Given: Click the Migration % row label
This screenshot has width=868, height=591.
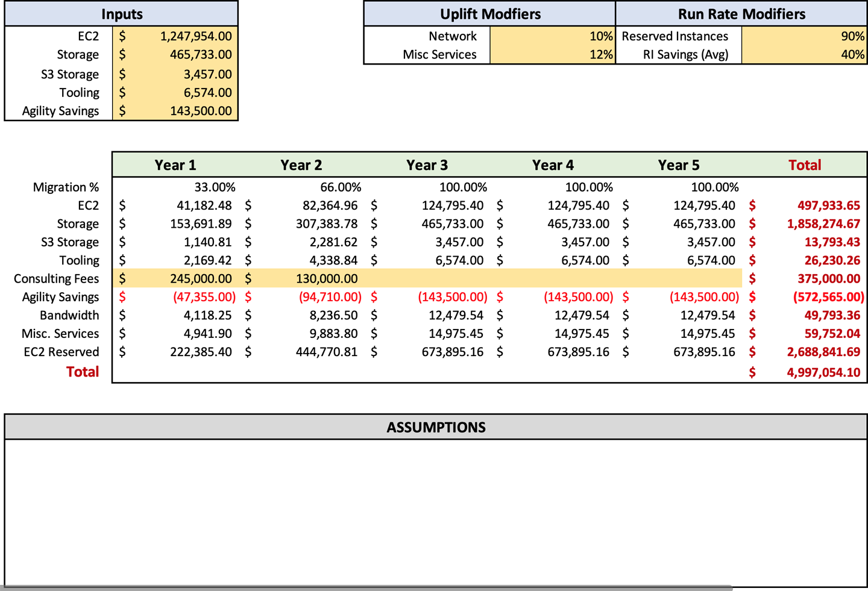Looking at the screenshot, I should tap(66, 187).
